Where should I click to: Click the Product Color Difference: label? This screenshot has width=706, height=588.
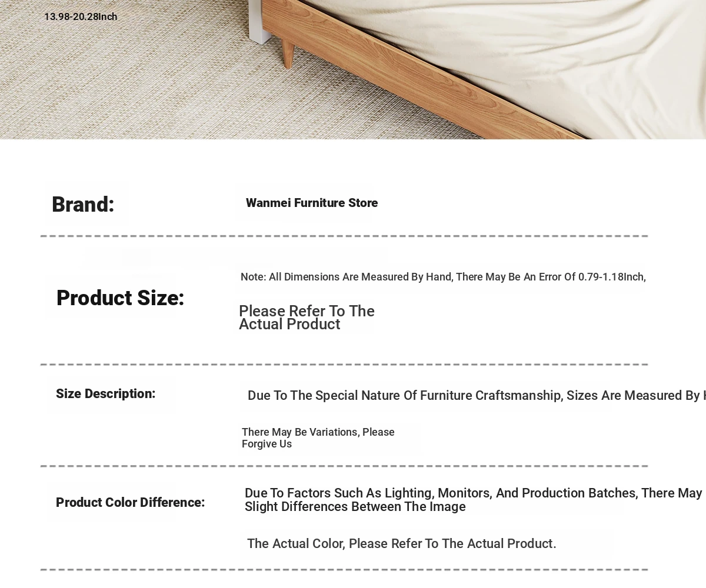(131, 503)
